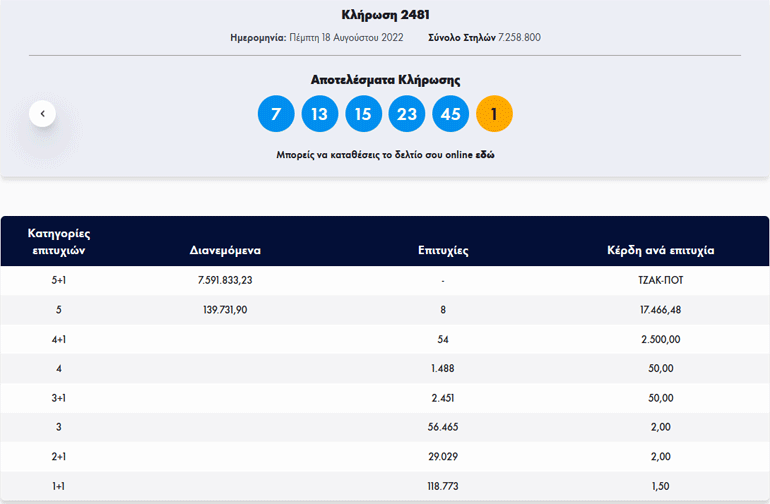Click the 'Επιτυχίες' column header
770x504 pixels.
point(443,250)
